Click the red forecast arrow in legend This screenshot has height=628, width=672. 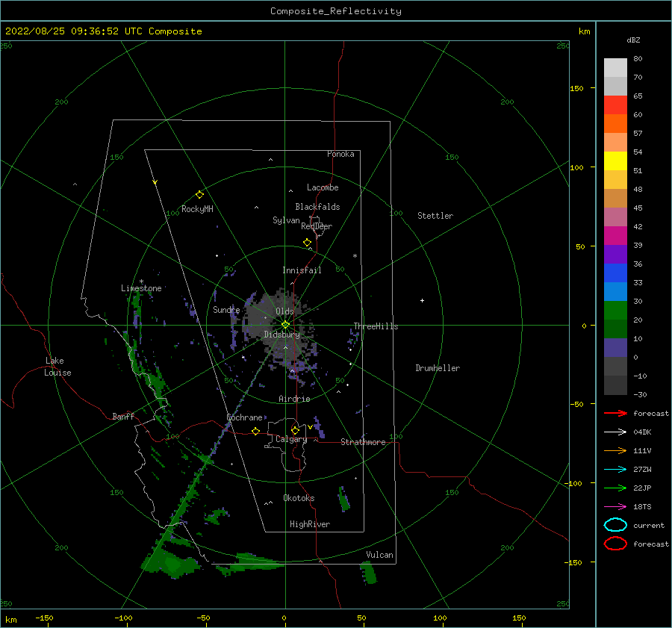pos(615,413)
